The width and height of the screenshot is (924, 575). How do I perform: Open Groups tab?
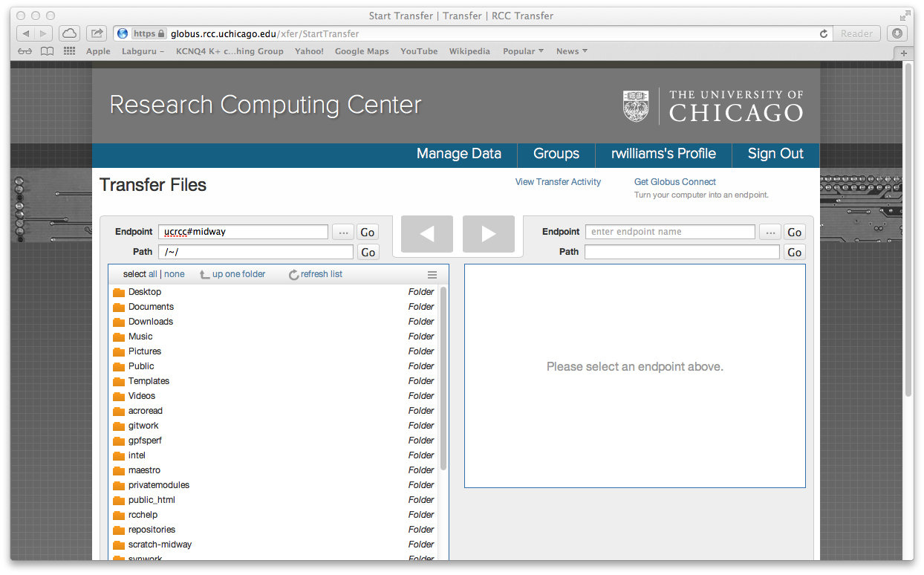556,154
